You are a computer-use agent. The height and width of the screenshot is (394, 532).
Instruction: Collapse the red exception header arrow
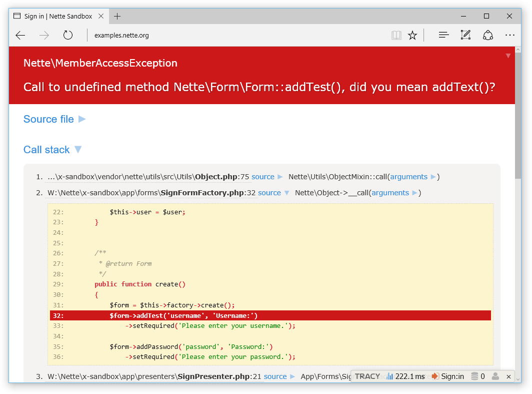[508, 56]
